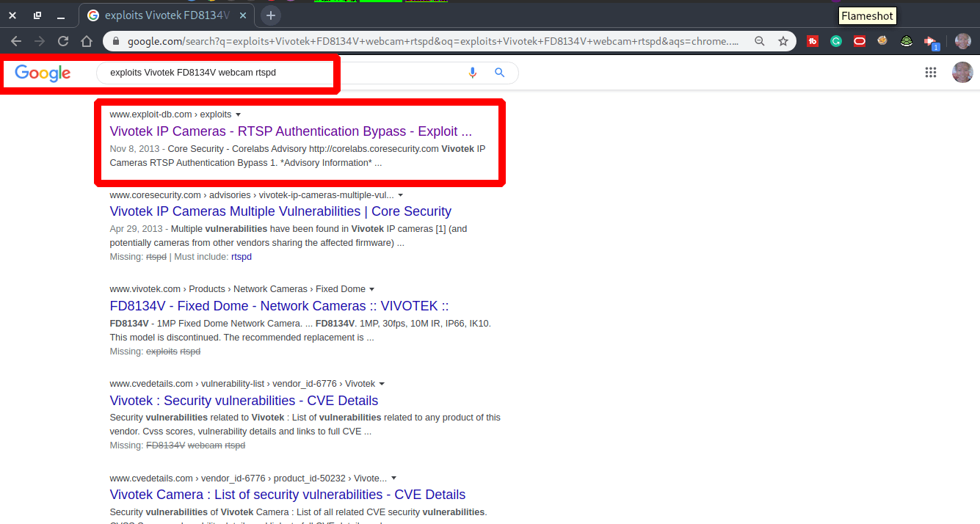Open 'Vivotek : Security vulnerabilities - CVE Details'

tap(244, 401)
